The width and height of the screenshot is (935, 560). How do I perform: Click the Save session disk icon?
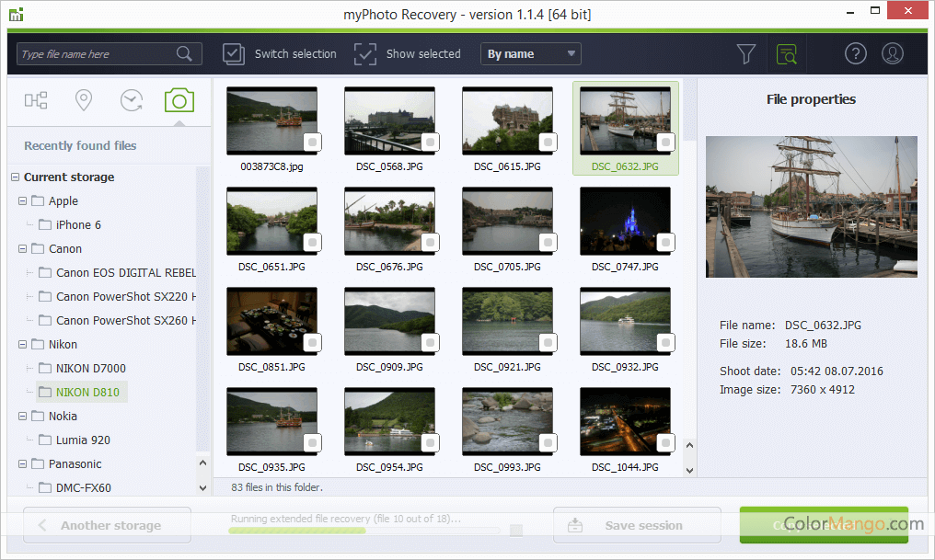pos(575,525)
